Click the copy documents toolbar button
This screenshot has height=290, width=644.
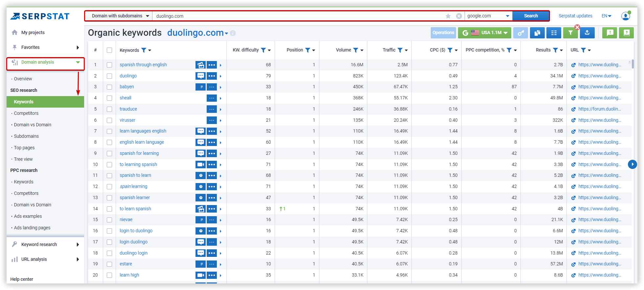tap(537, 33)
